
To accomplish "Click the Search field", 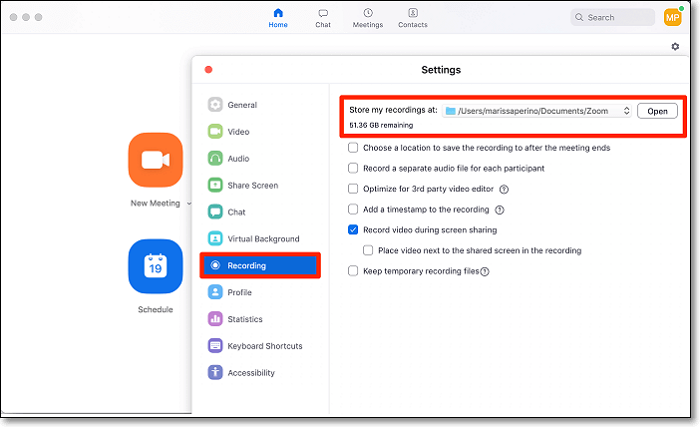I will (x=612, y=17).
